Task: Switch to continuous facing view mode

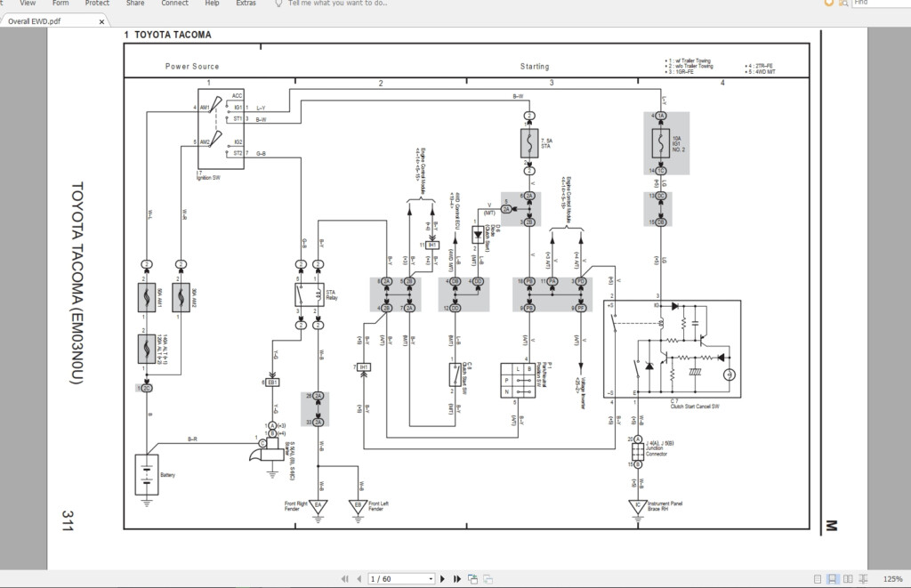Action: tap(863, 579)
